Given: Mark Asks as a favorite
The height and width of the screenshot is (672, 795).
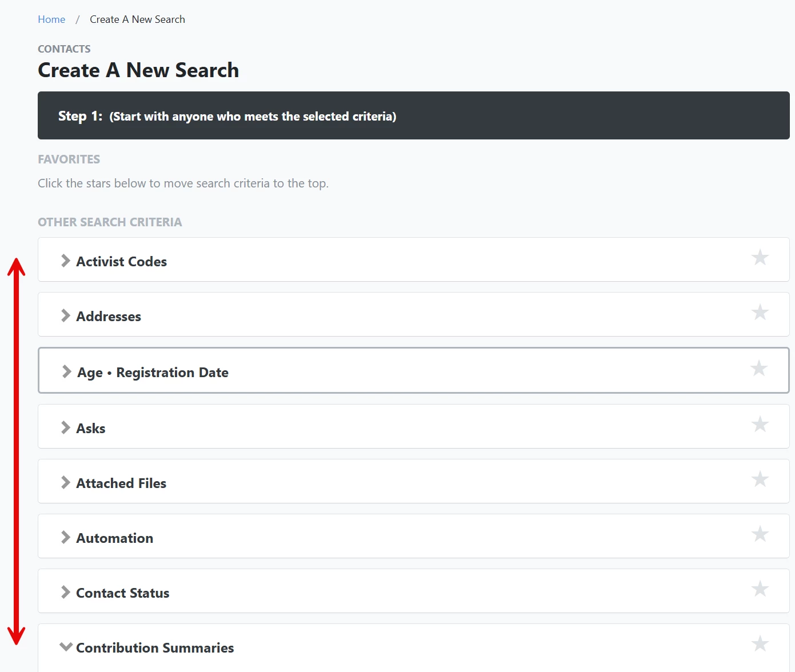Looking at the screenshot, I should coord(760,424).
